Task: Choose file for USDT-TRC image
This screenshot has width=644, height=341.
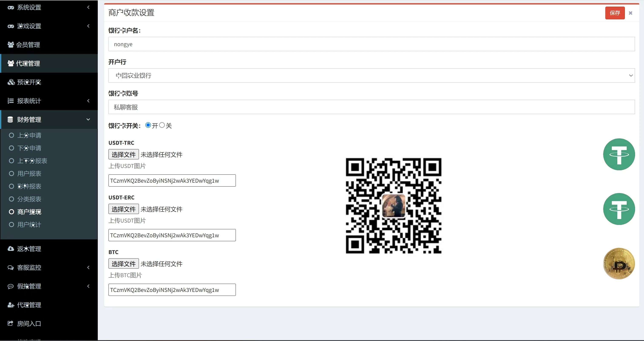Action: (x=123, y=155)
